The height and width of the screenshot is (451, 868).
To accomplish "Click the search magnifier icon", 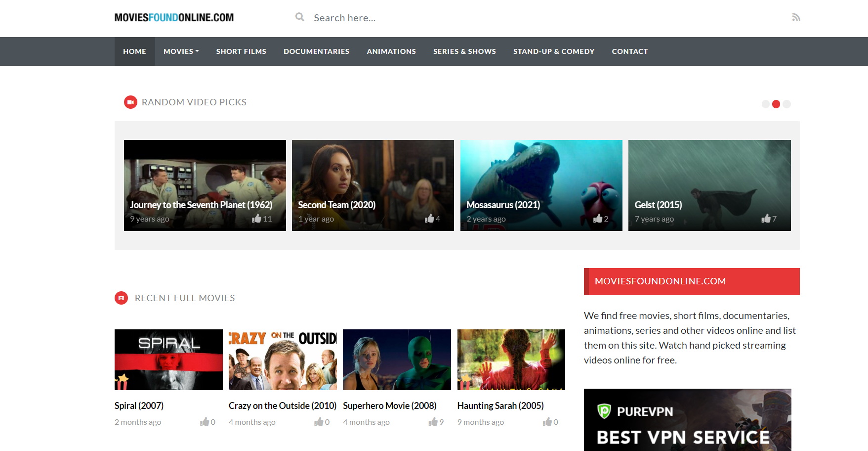I will [x=300, y=17].
